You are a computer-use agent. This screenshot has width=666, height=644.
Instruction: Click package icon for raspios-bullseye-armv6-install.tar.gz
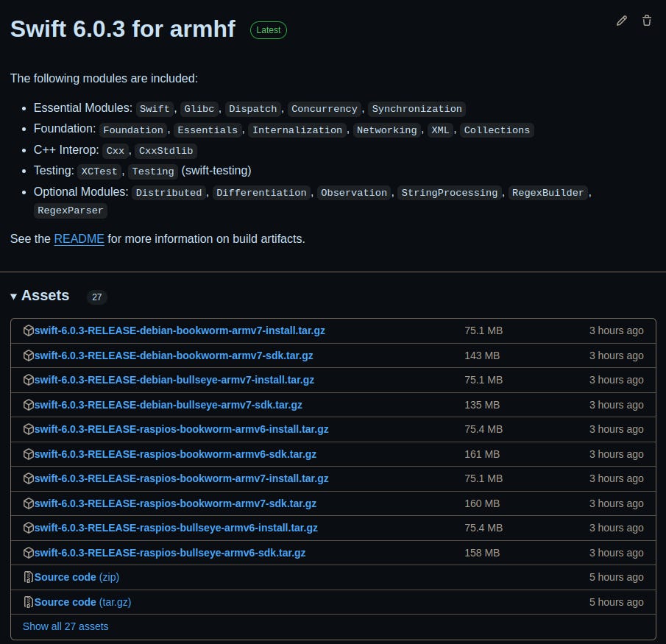click(29, 528)
